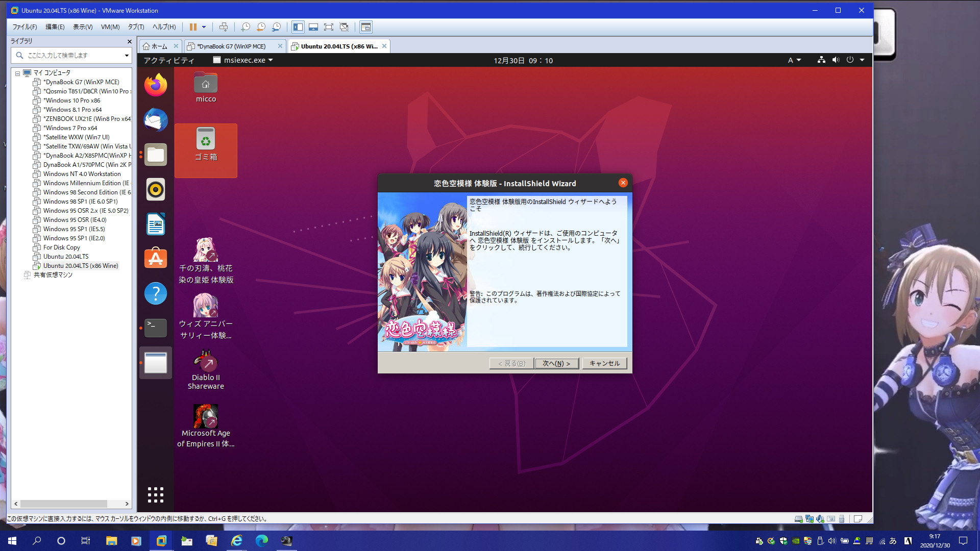
Task: Select Windows 7 Pro x64 in library
Action: point(70,128)
